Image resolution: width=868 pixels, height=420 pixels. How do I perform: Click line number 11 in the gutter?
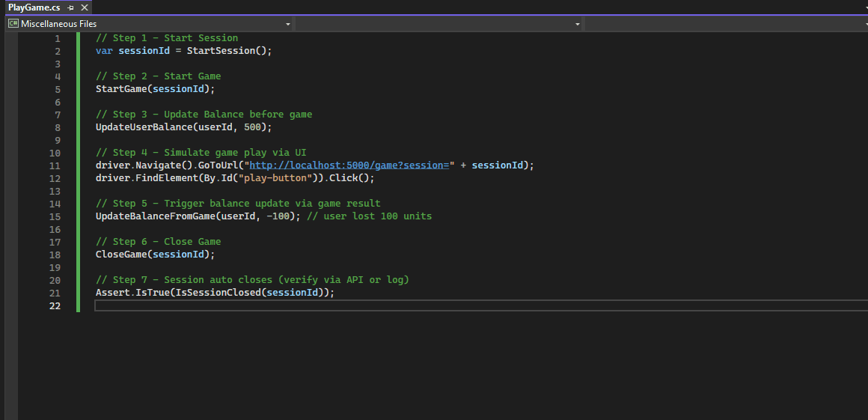(55, 165)
